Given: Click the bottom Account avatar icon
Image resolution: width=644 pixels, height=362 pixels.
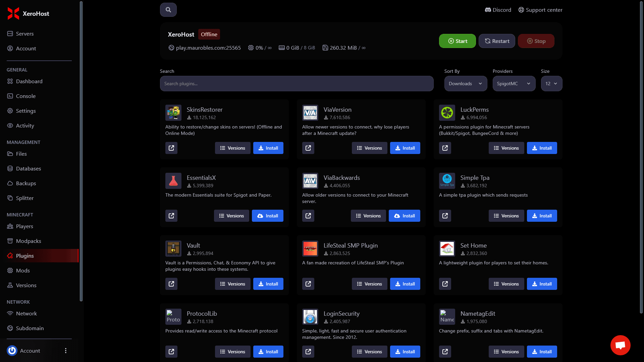Looking at the screenshot, I should [12, 351].
